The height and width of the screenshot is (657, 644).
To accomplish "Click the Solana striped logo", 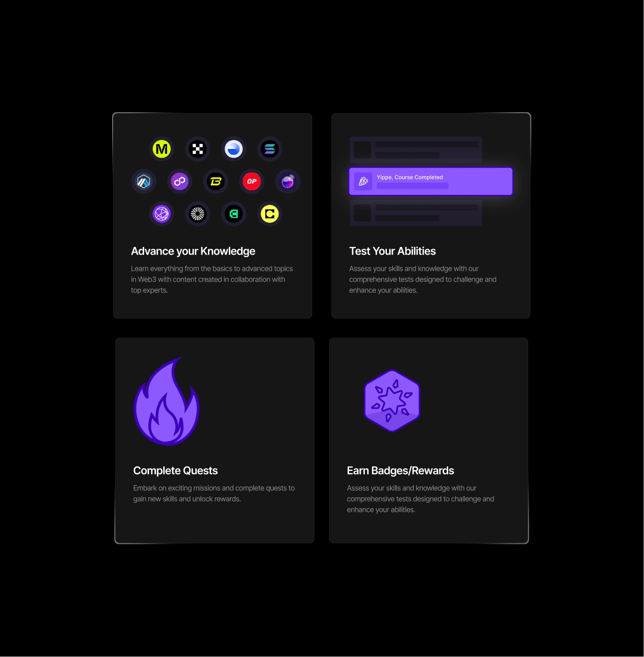I will tap(270, 149).
